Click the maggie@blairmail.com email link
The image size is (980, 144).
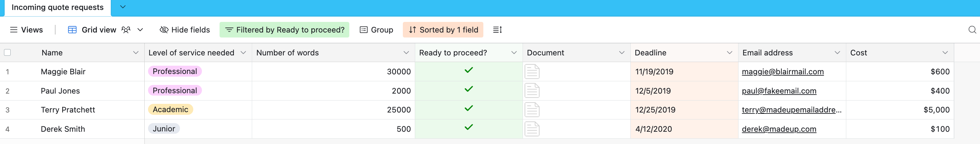point(782,71)
